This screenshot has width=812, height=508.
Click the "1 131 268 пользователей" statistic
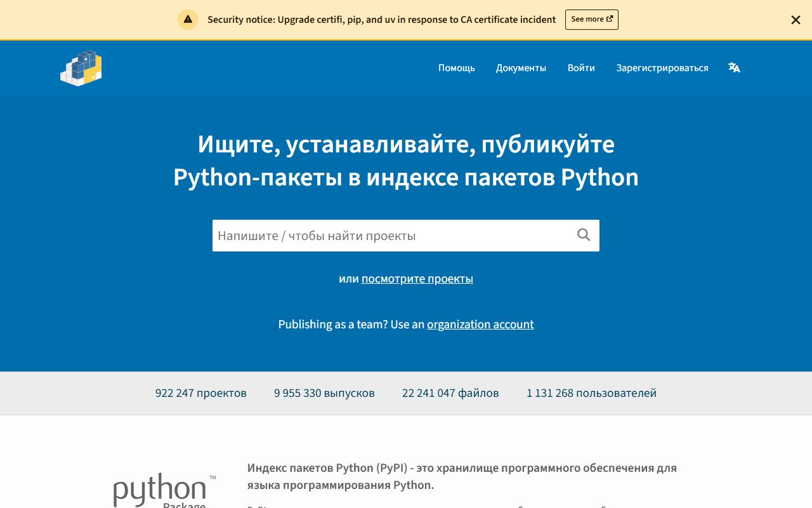[x=591, y=393]
